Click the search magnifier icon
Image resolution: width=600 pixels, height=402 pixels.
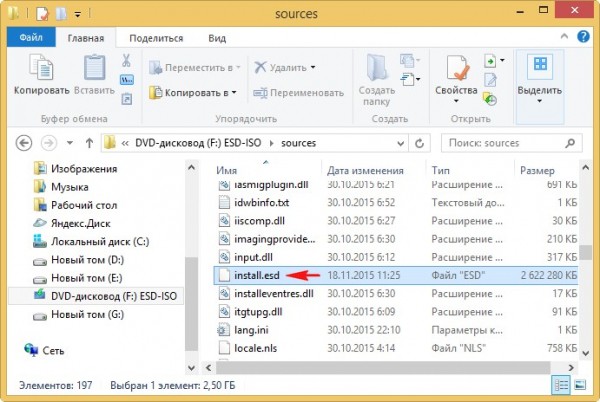pyautogui.click(x=570, y=143)
